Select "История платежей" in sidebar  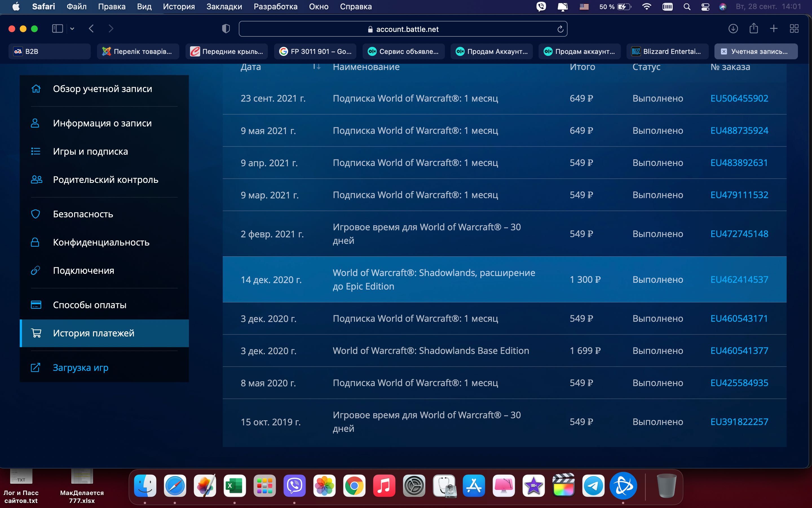pos(104,333)
